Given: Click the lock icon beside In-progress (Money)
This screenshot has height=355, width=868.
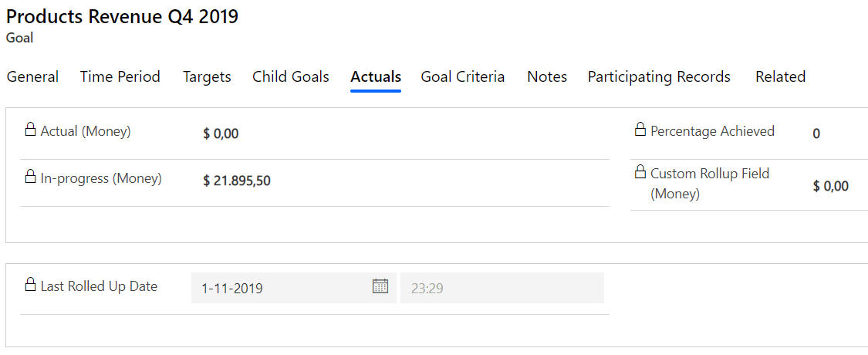Looking at the screenshot, I should click(x=31, y=177).
